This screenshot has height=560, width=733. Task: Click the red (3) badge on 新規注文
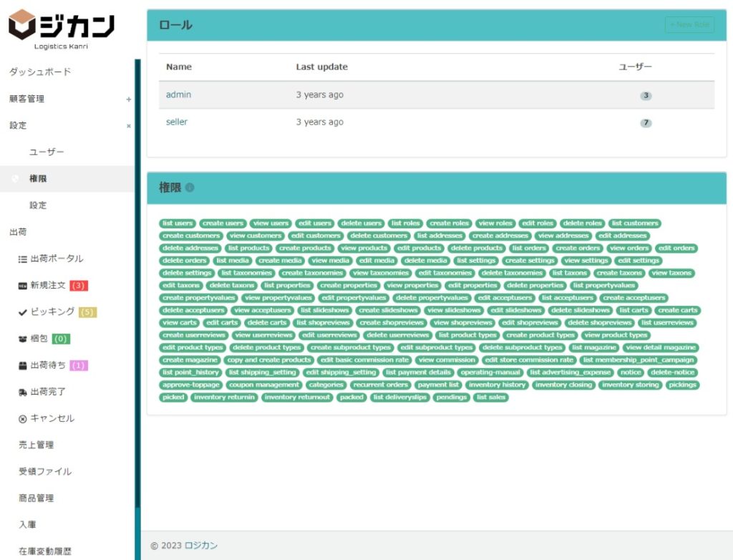click(79, 286)
